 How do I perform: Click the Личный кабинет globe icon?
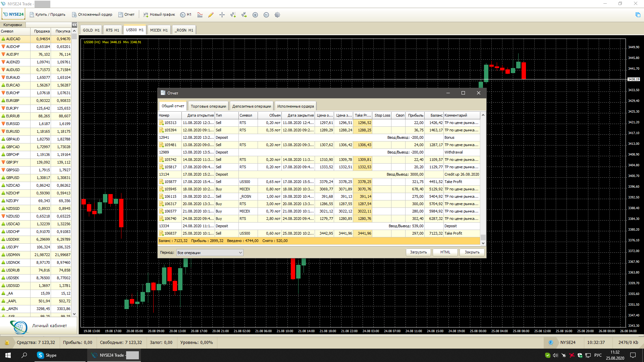point(19,327)
